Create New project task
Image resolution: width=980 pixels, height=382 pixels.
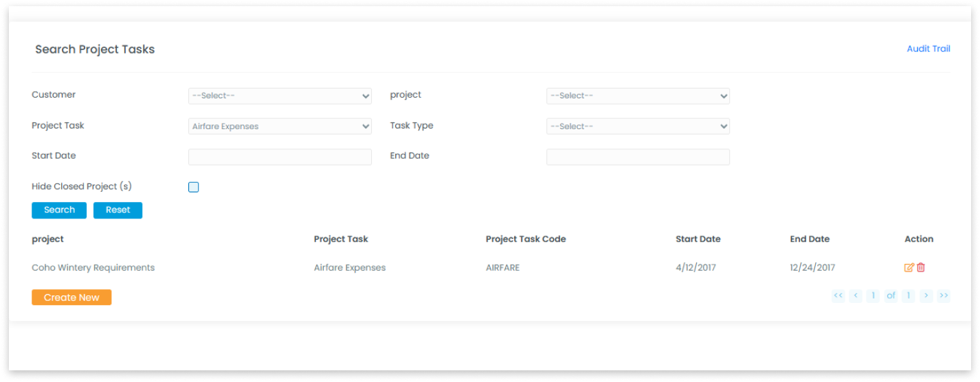click(71, 297)
